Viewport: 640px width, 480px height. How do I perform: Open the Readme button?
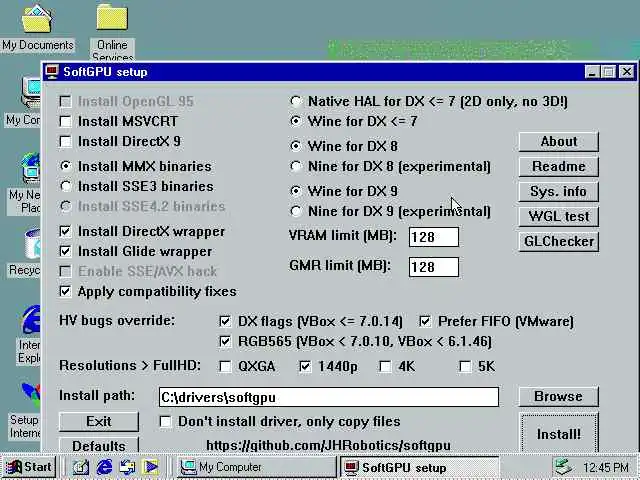[558, 167]
